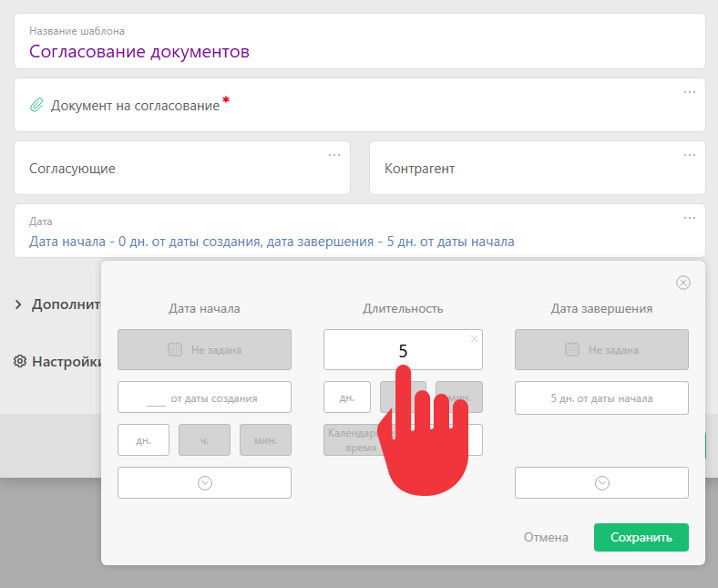This screenshot has width=718, height=588.
Task: Pick completion date via Не задана button
Action: pyautogui.click(x=601, y=350)
